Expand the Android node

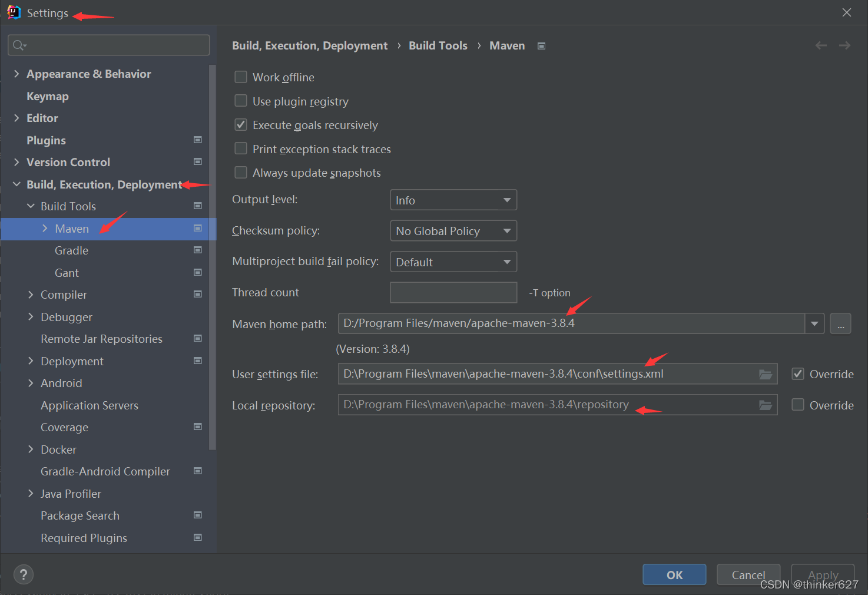[31, 383]
